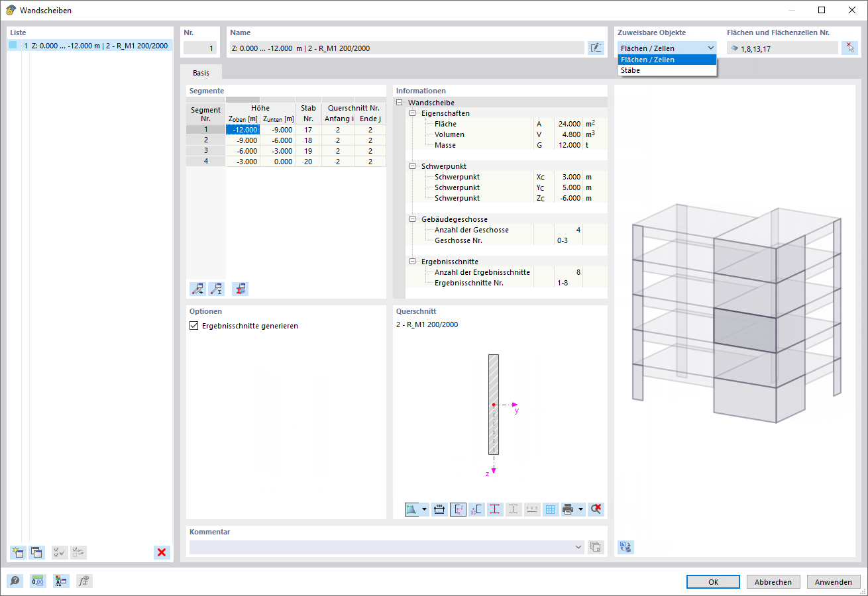Open the Zuweisbare Objekte combo box
The image size is (868, 596).
click(x=667, y=48)
